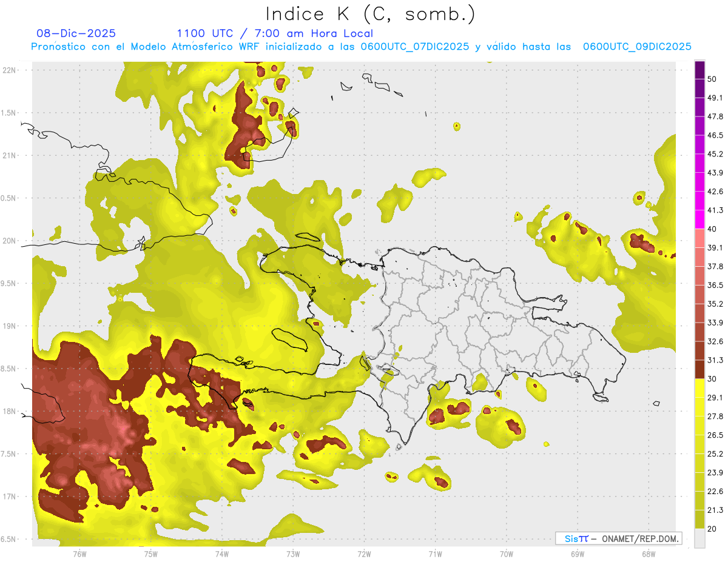Click the salmon swatch between 39.1 and 40
Screen dimensions: 728x562
pos(699,238)
